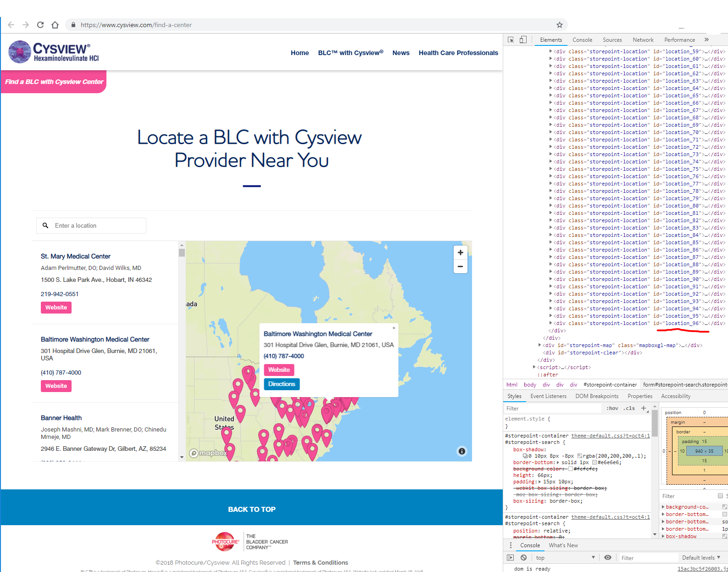Expand the script element node
Image resolution: width=728 pixels, height=572 pixels.
pyautogui.click(x=534, y=367)
